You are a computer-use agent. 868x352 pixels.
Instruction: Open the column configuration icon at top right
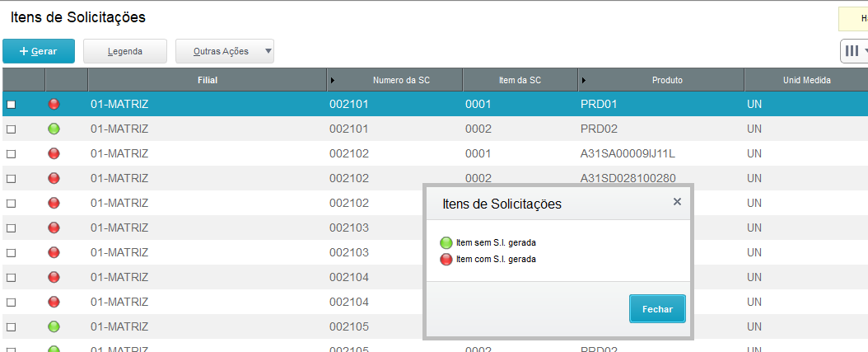tap(854, 51)
